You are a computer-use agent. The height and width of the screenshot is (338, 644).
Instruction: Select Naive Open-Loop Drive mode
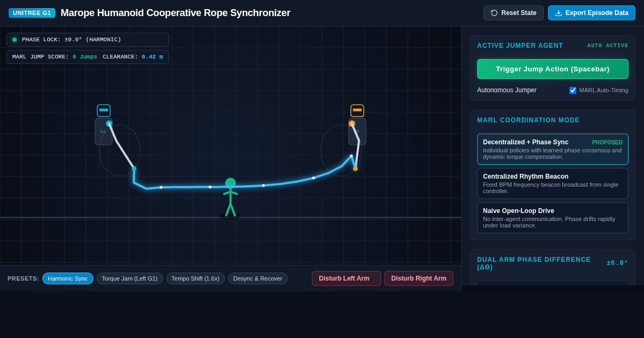[x=553, y=218]
